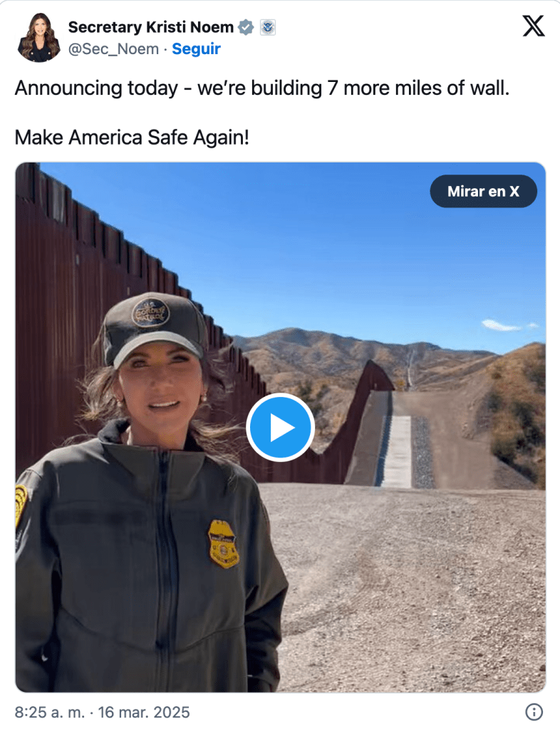Click the 16 mar. 2025 date

144,712
